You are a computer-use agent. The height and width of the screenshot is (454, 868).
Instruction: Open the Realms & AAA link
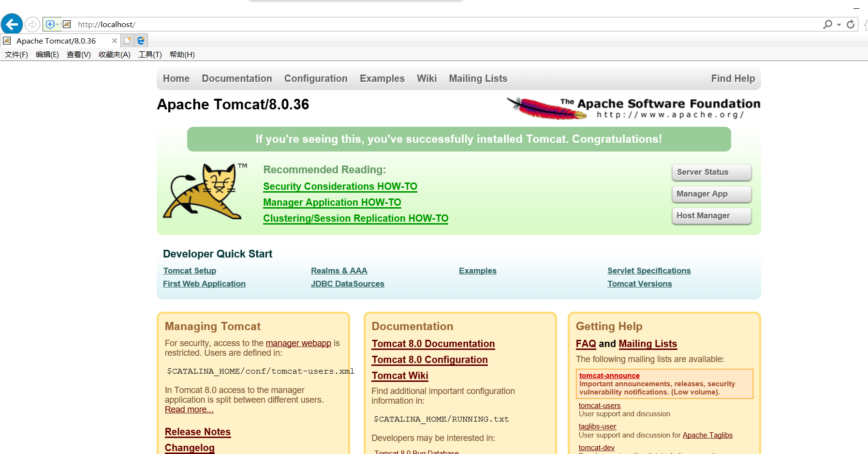[339, 271]
